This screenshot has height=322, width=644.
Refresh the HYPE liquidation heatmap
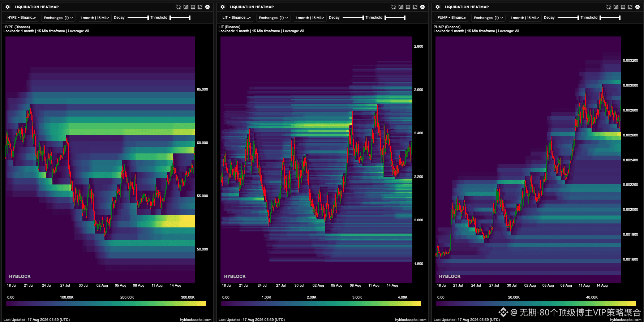click(x=179, y=7)
